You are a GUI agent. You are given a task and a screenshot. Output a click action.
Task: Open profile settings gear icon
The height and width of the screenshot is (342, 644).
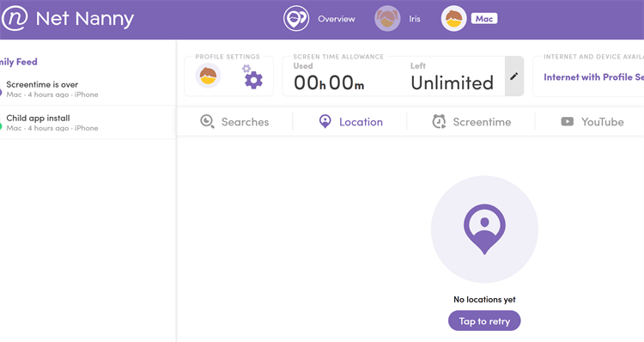coord(252,76)
